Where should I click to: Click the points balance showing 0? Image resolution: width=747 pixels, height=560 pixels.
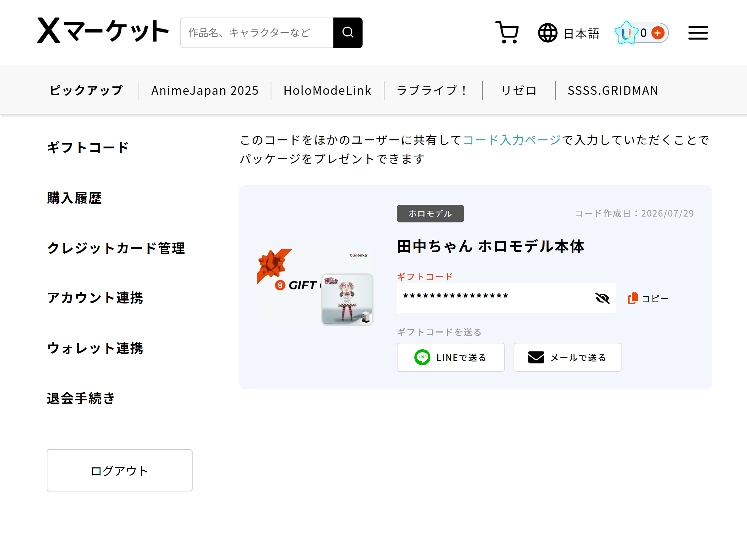(x=643, y=33)
